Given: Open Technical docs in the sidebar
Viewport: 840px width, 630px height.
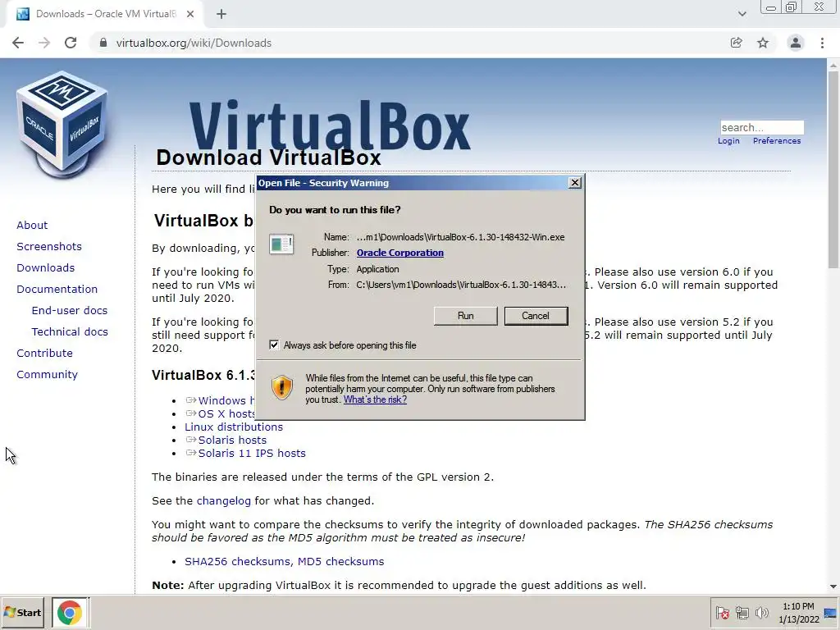Looking at the screenshot, I should pyautogui.click(x=70, y=332).
